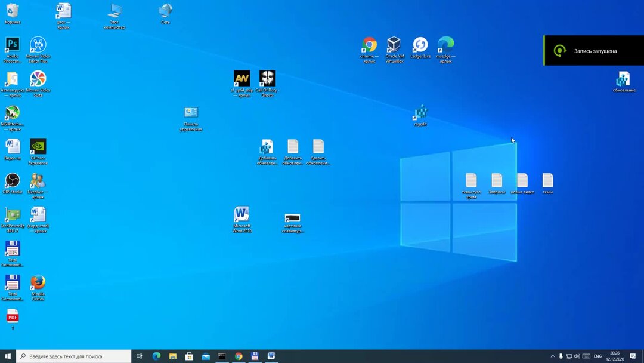Switch to Chrome in the taskbar
This screenshot has height=363, width=644.
(239, 356)
